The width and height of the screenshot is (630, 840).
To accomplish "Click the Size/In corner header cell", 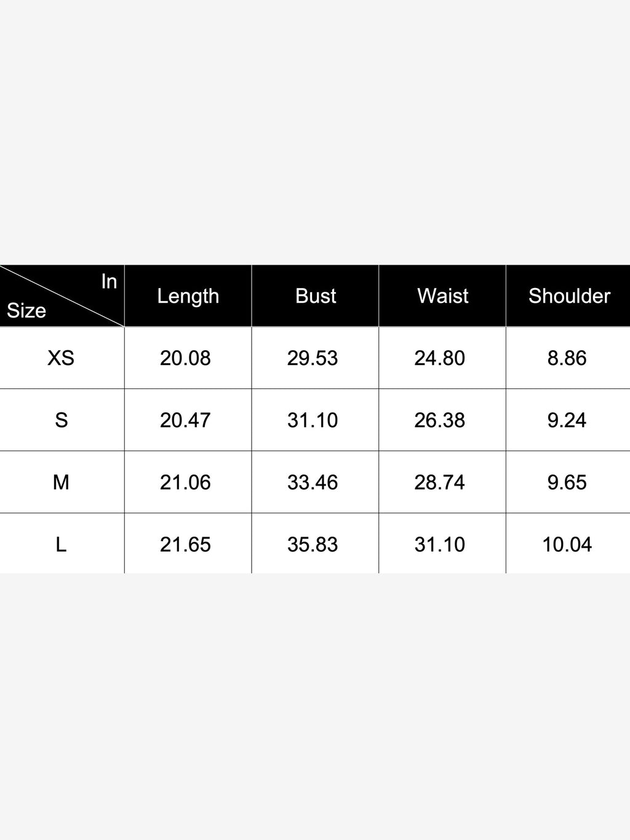I will coord(62,296).
